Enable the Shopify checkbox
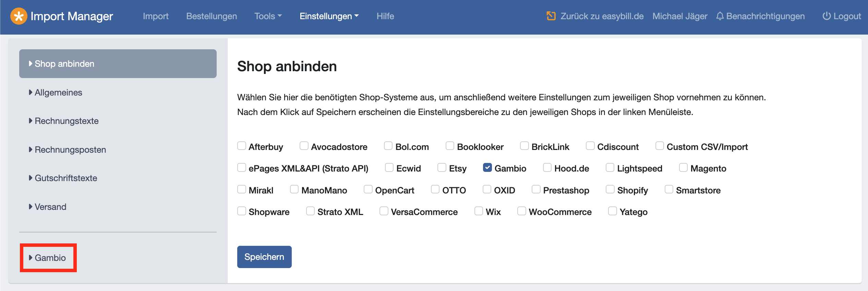The height and width of the screenshot is (291, 868). click(x=610, y=189)
